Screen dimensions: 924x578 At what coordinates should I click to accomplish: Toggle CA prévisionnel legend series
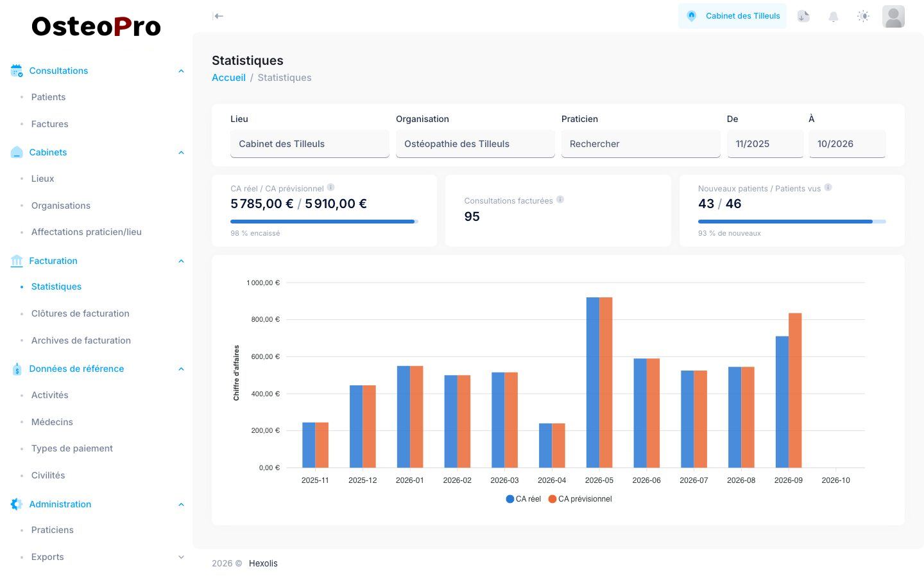pyautogui.click(x=580, y=499)
